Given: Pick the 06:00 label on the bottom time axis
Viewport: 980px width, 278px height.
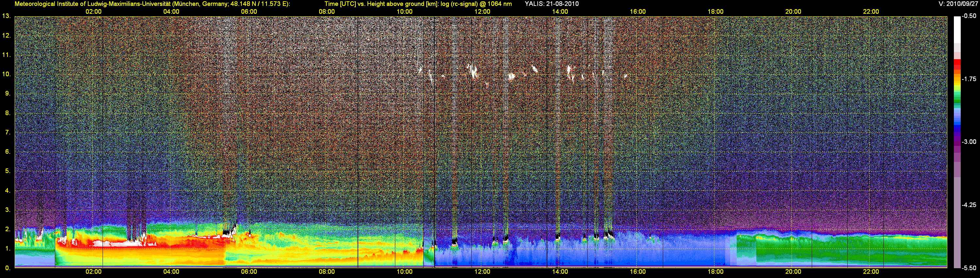Looking at the screenshot, I should coord(249,272).
